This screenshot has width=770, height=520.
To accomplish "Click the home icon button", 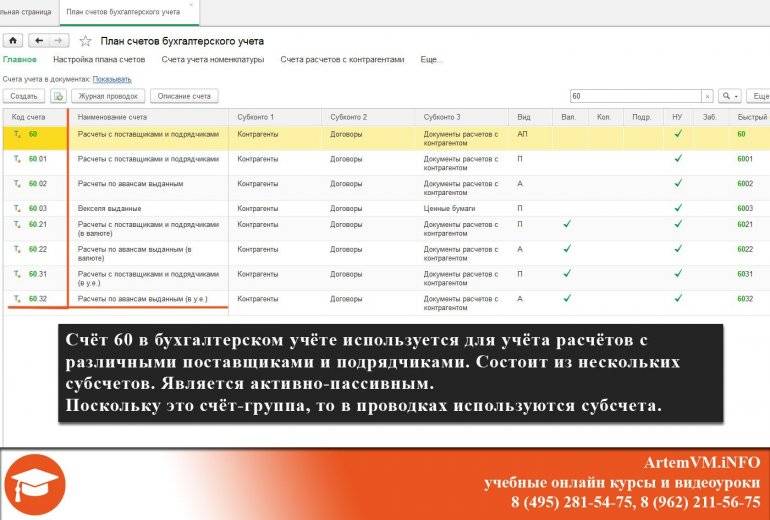I will pyautogui.click(x=12, y=41).
